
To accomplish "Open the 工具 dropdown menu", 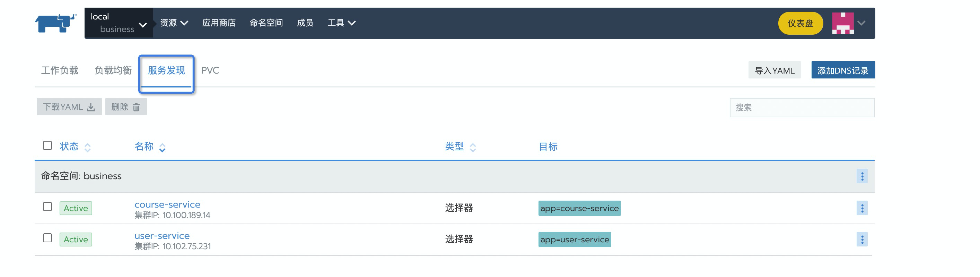I will pyautogui.click(x=341, y=23).
